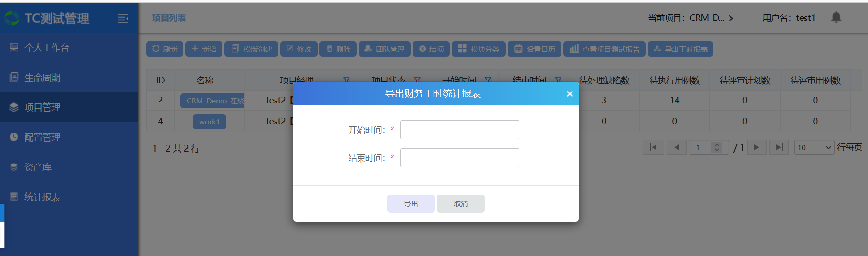Click the 删除 delete button
The image size is (868, 256).
tap(338, 49)
